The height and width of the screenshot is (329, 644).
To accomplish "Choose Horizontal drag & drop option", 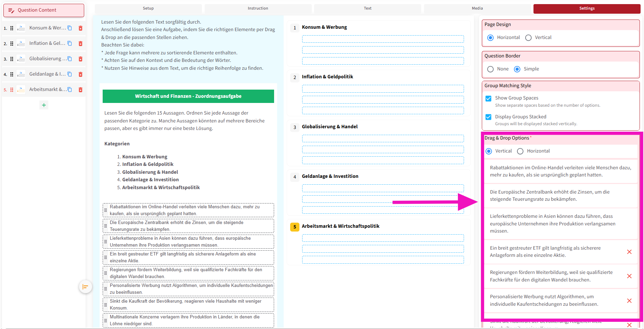I will click(x=520, y=151).
